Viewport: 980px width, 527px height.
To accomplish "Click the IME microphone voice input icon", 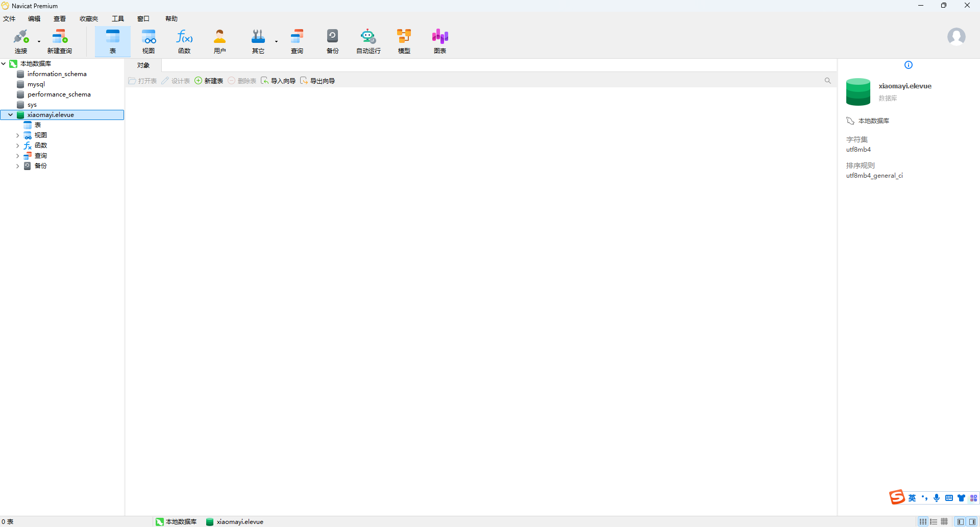I will [937, 498].
